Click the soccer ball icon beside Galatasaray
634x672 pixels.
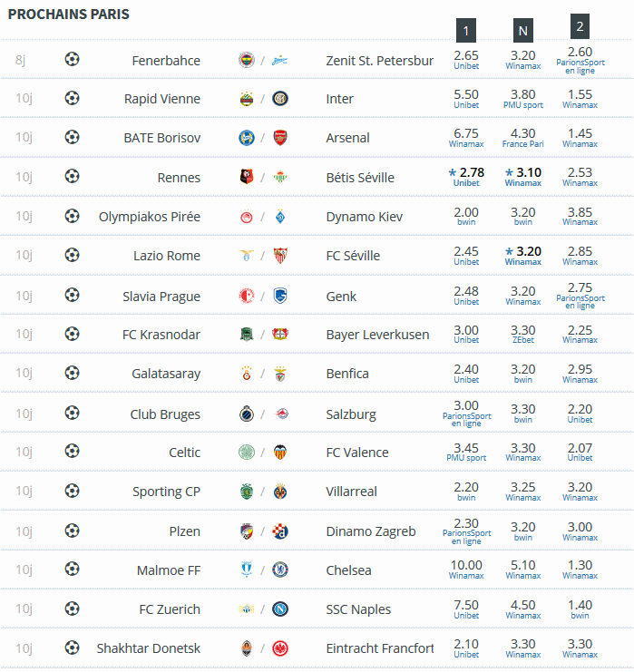pos(72,373)
